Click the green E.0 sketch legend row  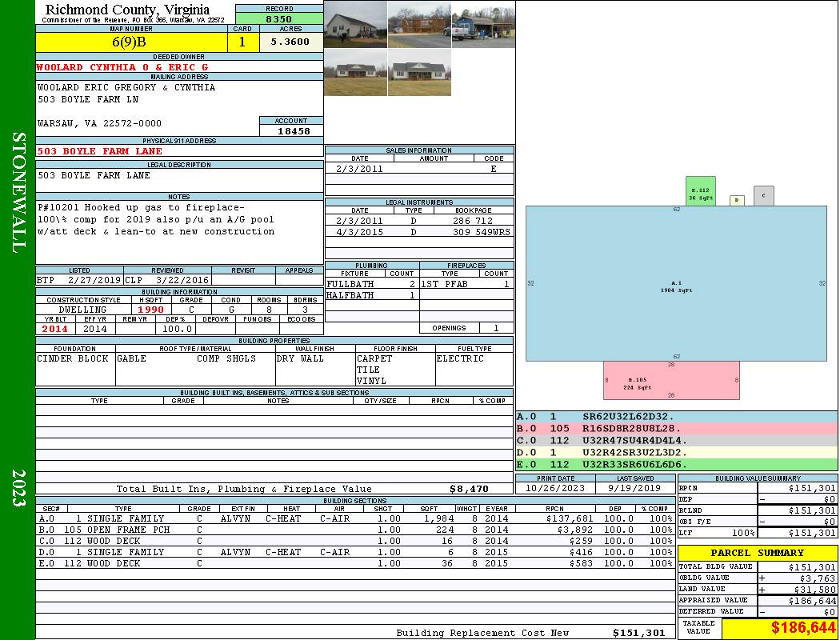(x=676, y=464)
